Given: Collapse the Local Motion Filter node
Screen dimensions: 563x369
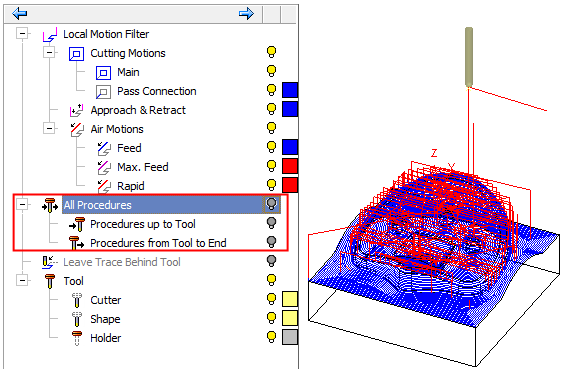Looking at the screenshot, I should tap(22, 33).
